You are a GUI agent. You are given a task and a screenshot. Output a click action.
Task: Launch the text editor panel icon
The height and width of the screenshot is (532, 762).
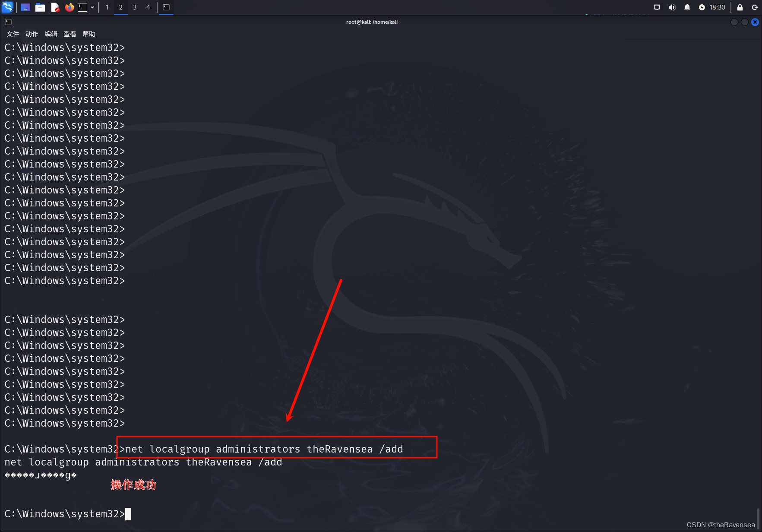click(x=55, y=7)
